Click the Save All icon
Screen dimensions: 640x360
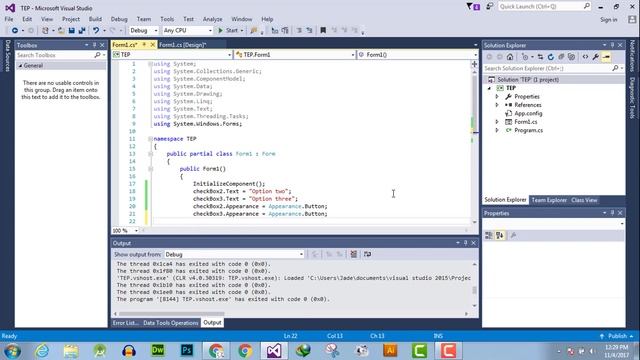click(x=82, y=30)
